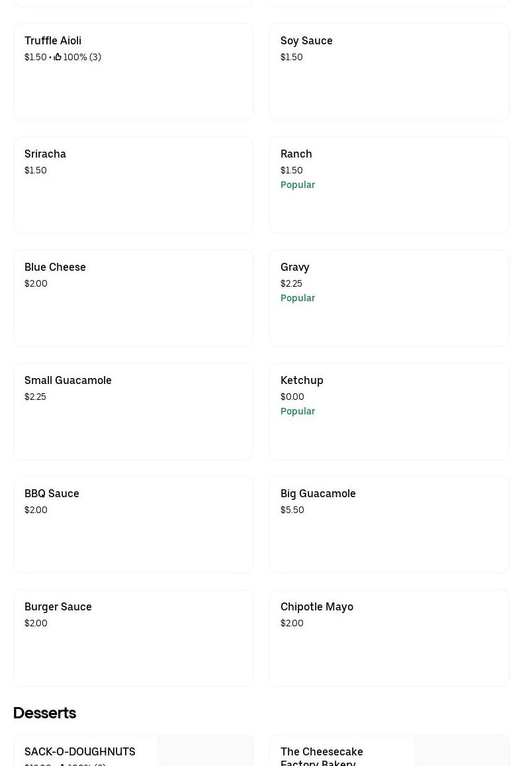Open the BBQ Sauce item
The image size is (532, 766).
133,524
